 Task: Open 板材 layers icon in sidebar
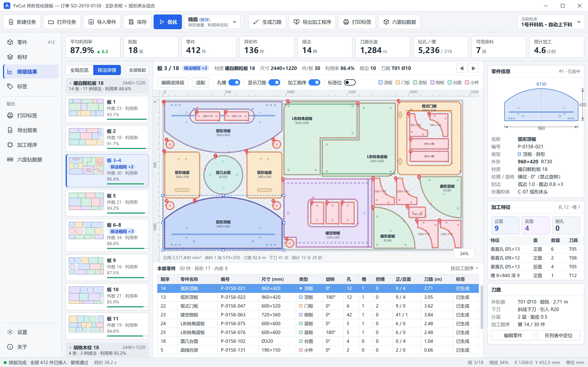10,57
